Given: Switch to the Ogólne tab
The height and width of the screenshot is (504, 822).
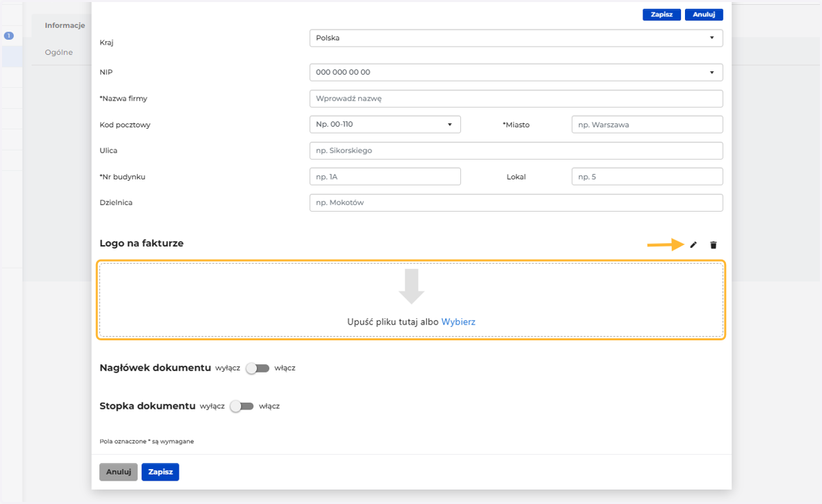Looking at the screenshot, I should point(59,52).
